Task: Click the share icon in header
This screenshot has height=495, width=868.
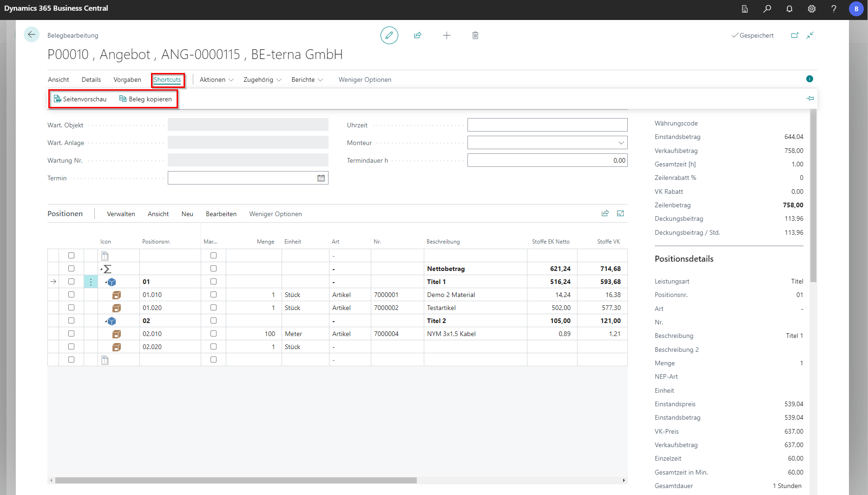Action: coord(418,35)
